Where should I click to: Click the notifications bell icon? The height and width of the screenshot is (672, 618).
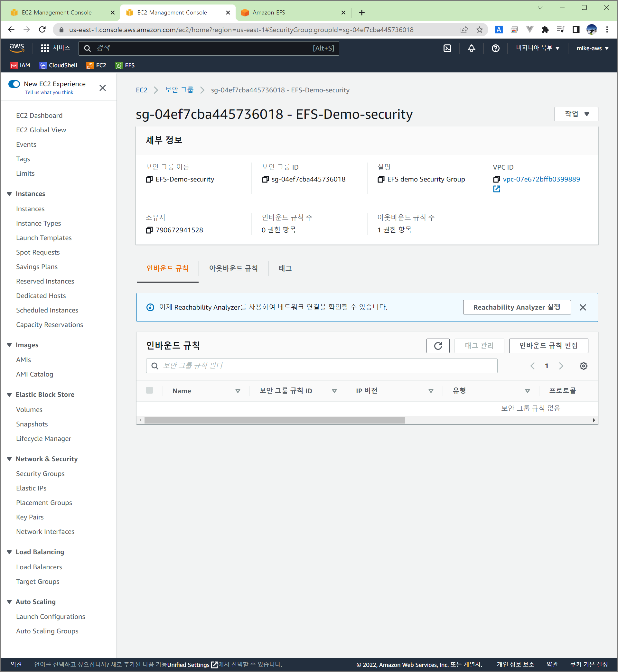point(471,48)
